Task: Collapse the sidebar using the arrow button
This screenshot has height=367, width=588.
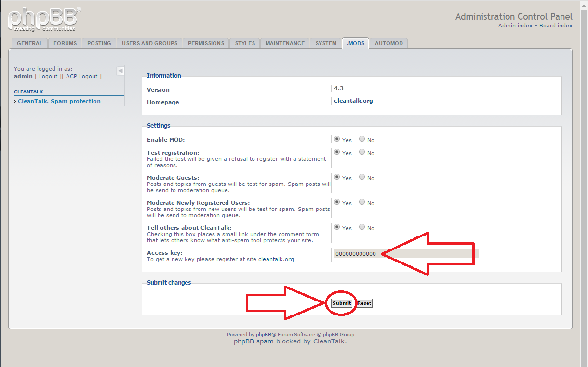Action: [120, 70]
